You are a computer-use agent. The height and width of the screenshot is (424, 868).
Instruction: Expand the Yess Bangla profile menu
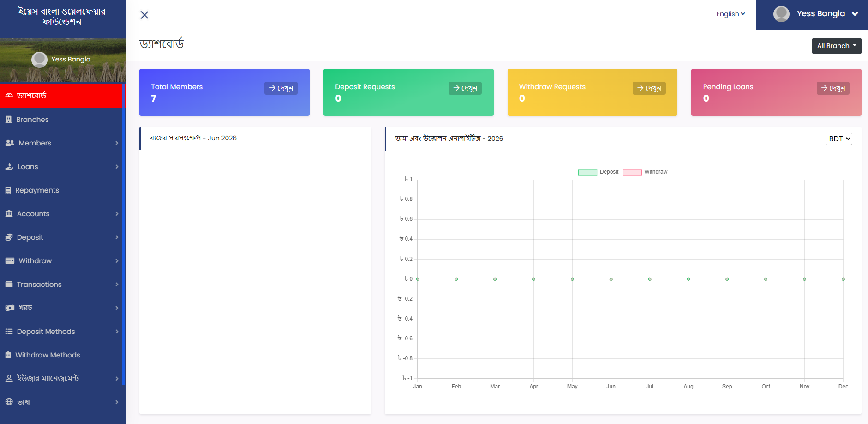click(815, 14)
